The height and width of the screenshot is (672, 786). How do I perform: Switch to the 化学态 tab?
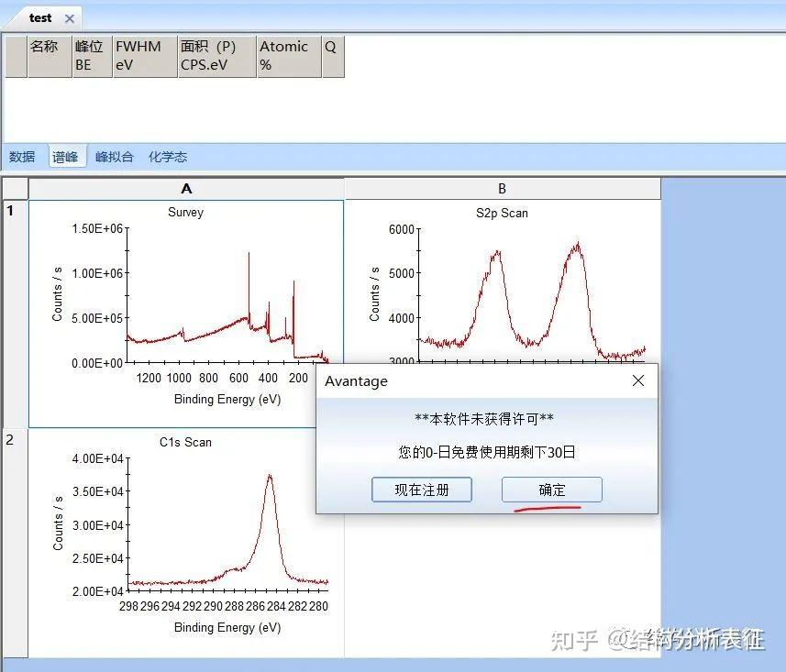point(168,156)
